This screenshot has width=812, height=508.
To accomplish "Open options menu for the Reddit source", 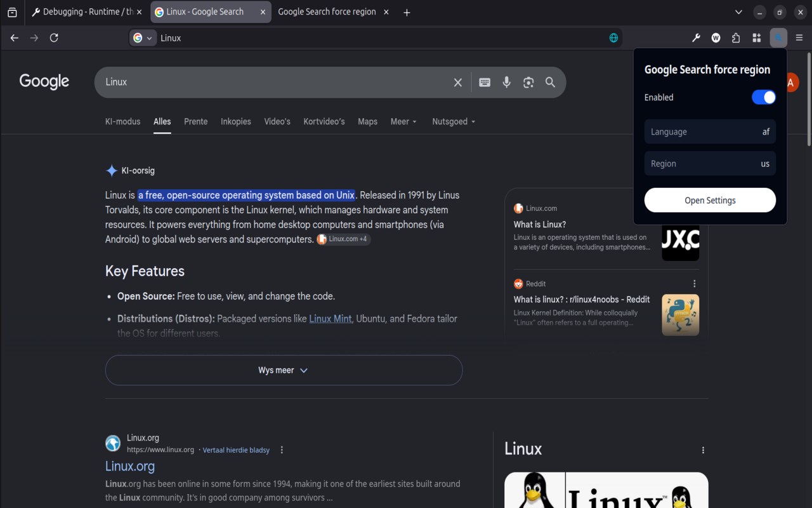I will tap(694, 284).
